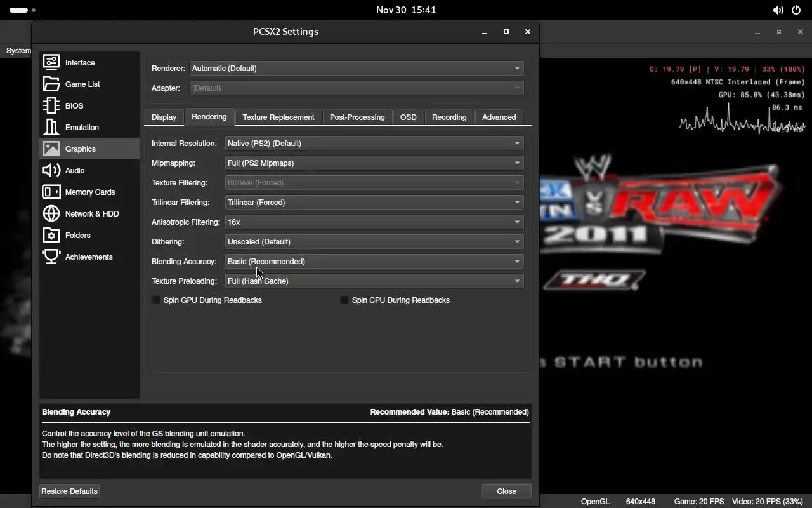Click the power icon in top bar
The height and width of the screenshot is (508, 812).
coord(796,10)
